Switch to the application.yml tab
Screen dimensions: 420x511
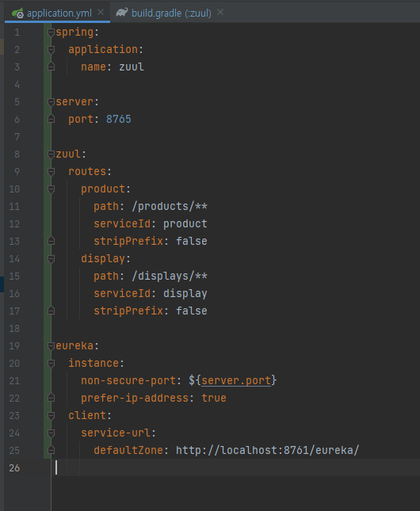point(59,13)
